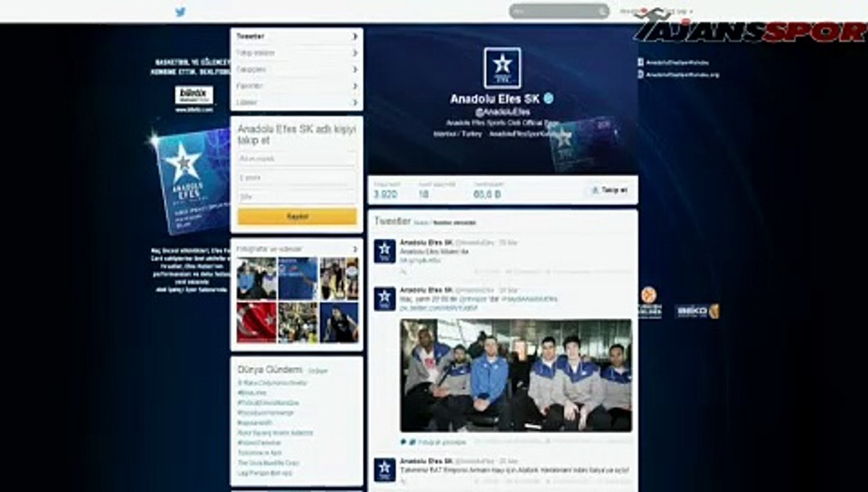This screenshot has height=492, width=868.
Task: Open the Takipçiler item in profile navigation
Action: pyautogui.click(x=297, y=69)
